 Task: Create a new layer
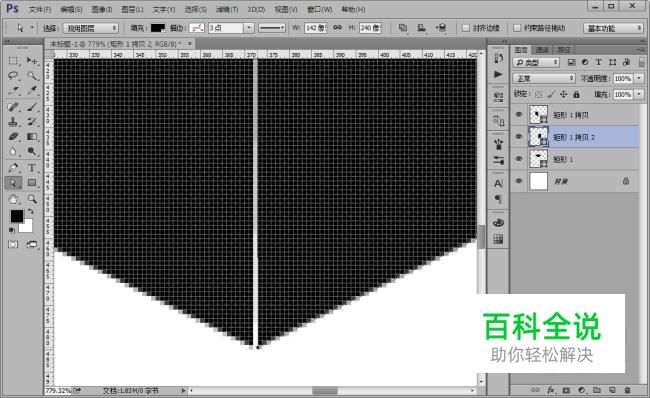point(612,390)
